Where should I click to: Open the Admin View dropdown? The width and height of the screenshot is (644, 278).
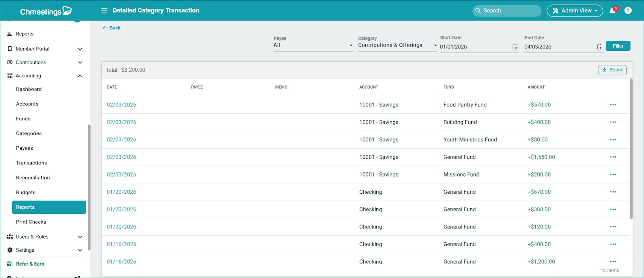(x=574, y=11)
